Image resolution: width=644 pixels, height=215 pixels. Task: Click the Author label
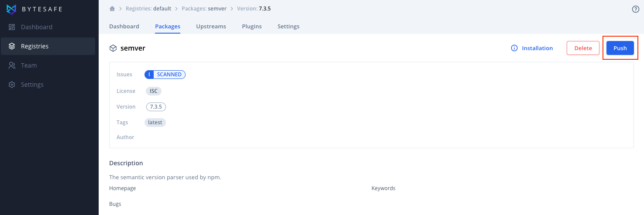click(125, 137)
